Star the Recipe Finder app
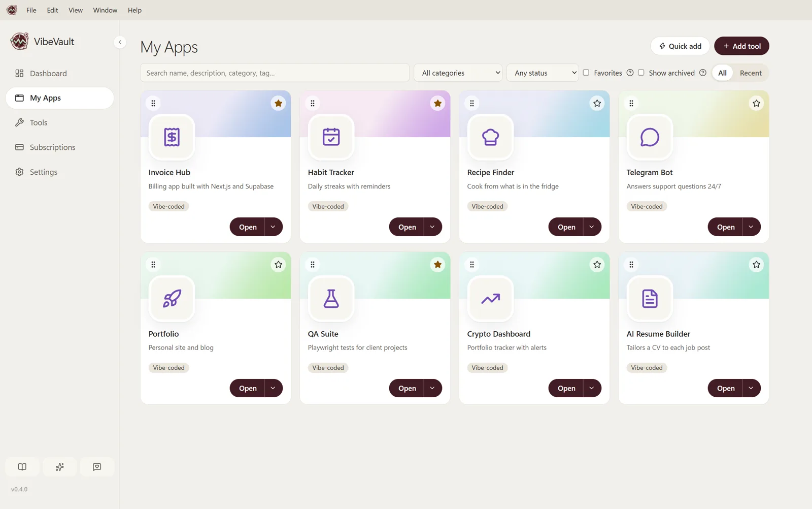 pos(597,103)
